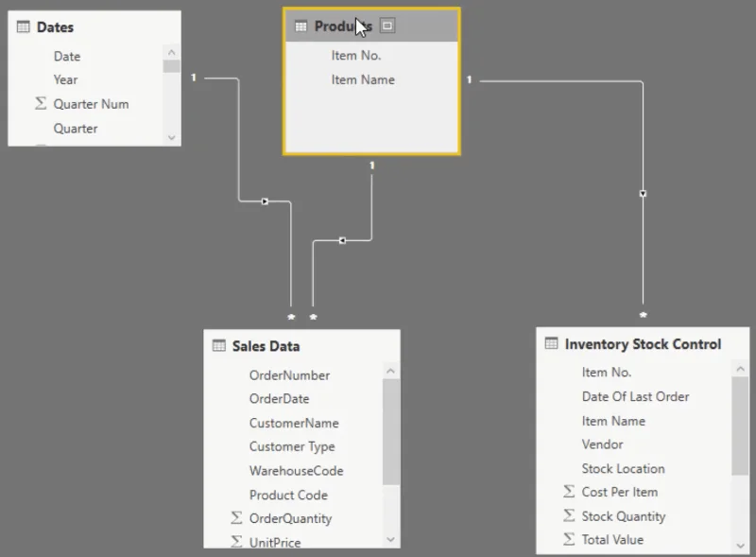Click filter direction arrow on Products-Inventory relationship
The image size is (756, 557).
643,194
